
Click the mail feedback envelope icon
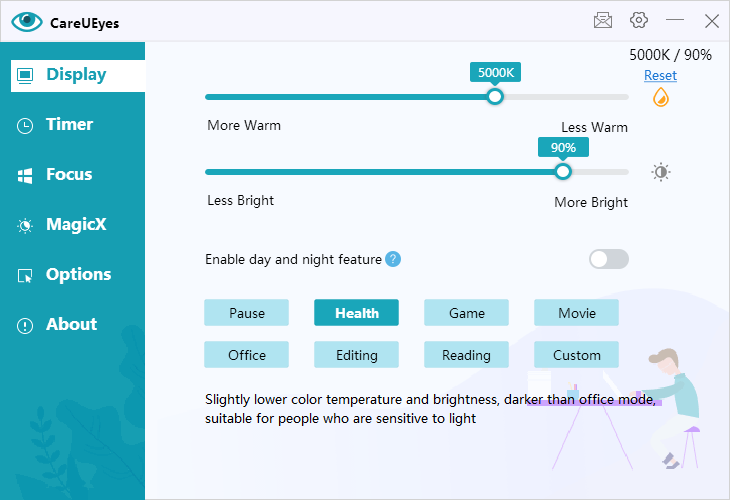603,20
